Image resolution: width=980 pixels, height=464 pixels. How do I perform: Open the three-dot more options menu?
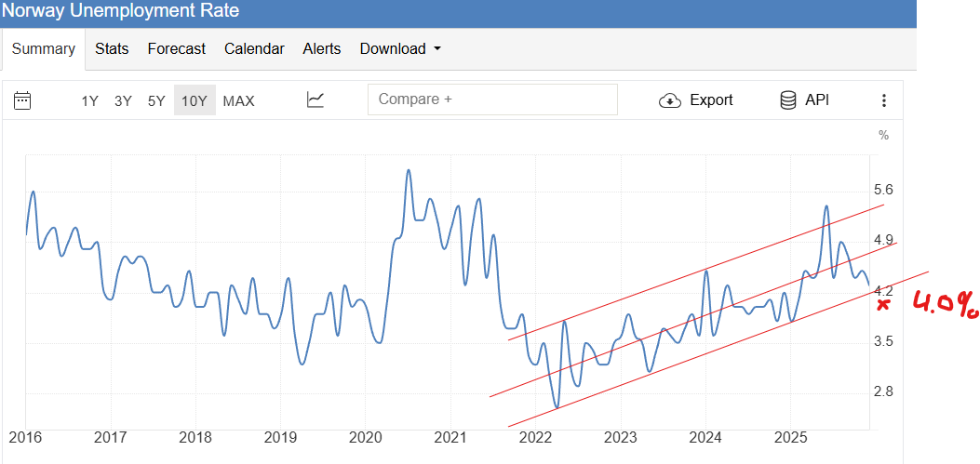(x=883, y=100)
